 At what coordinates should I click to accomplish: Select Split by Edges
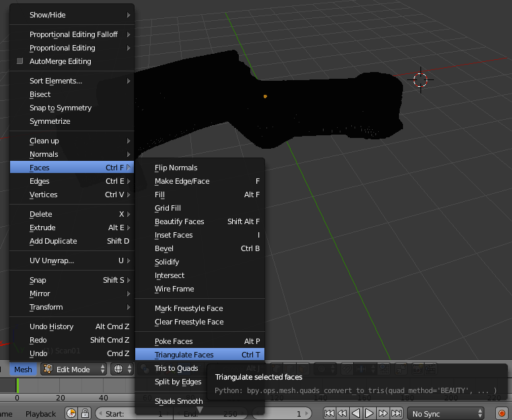point(178,382)
